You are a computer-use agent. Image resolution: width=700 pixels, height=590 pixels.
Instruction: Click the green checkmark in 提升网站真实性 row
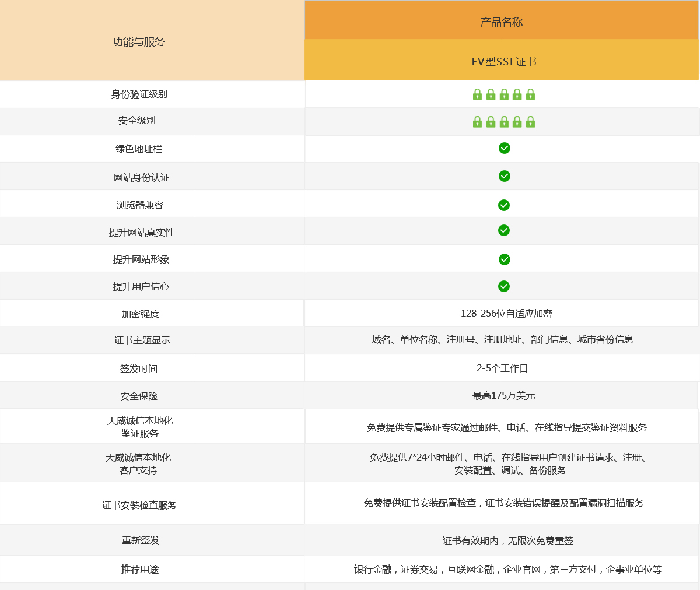504,230
